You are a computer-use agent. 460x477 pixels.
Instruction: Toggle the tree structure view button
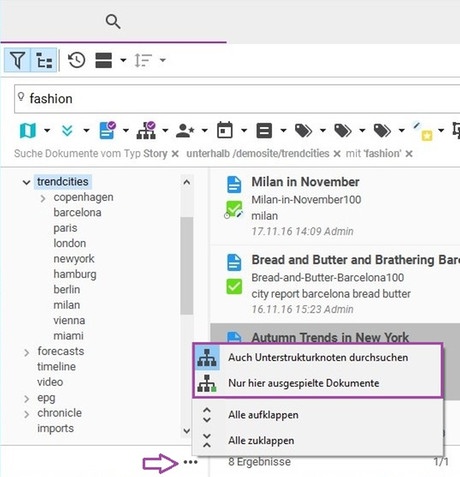[44, 60]
